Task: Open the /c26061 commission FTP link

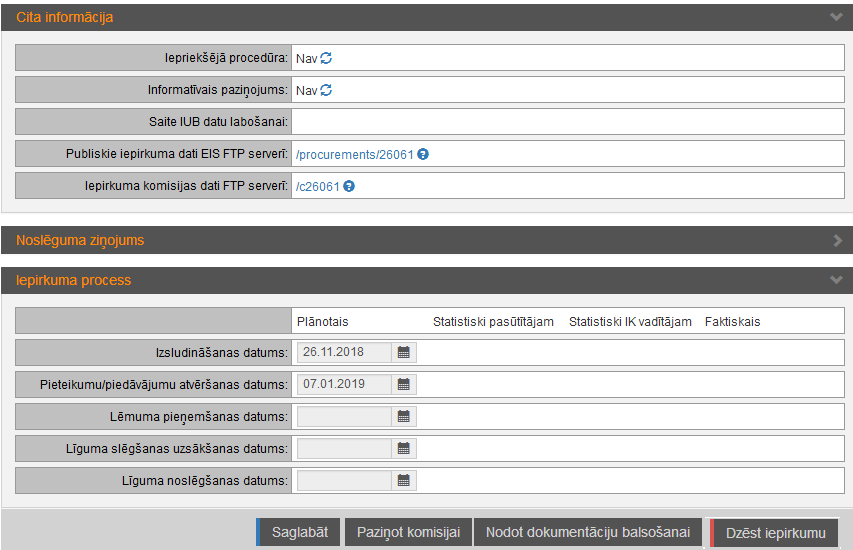Action: click(x=317, y=187)
